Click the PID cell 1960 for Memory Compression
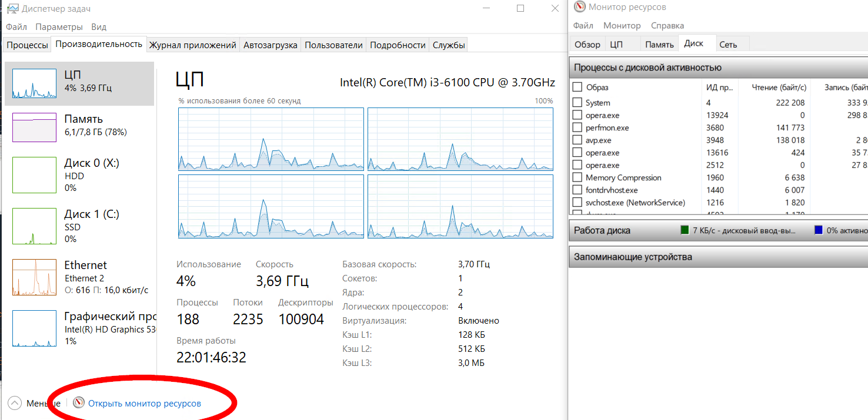 (x=715, y=177)
